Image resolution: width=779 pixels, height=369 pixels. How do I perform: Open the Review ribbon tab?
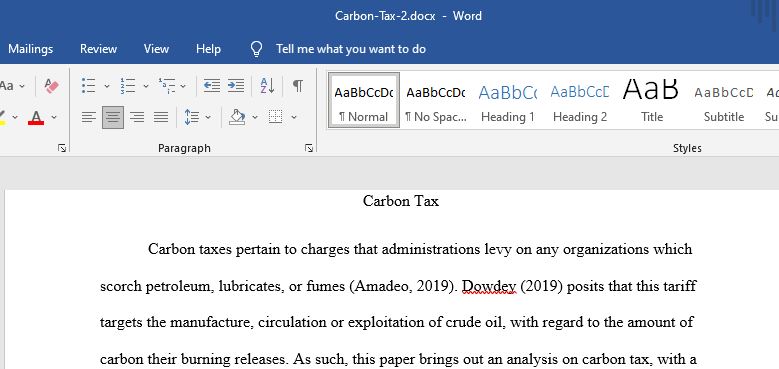pos(98,49)
